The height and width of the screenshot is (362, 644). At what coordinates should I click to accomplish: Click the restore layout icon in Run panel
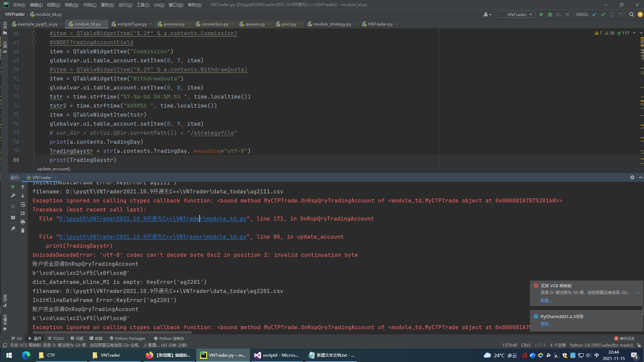coord(13,218)
